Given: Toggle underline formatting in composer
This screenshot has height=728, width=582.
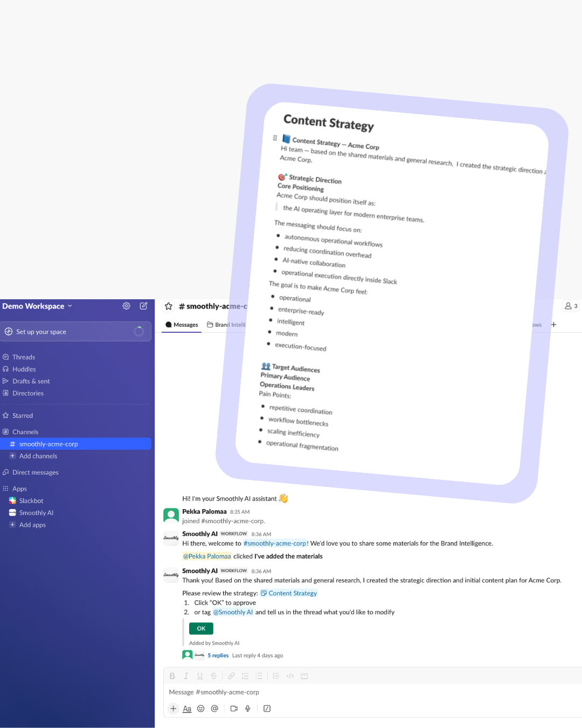Looking at the screenshot, I should (200, 676).
